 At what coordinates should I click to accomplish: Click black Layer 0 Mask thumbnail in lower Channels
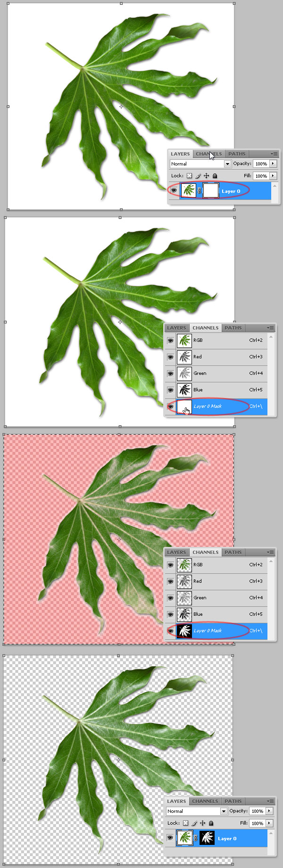[184, 631]
